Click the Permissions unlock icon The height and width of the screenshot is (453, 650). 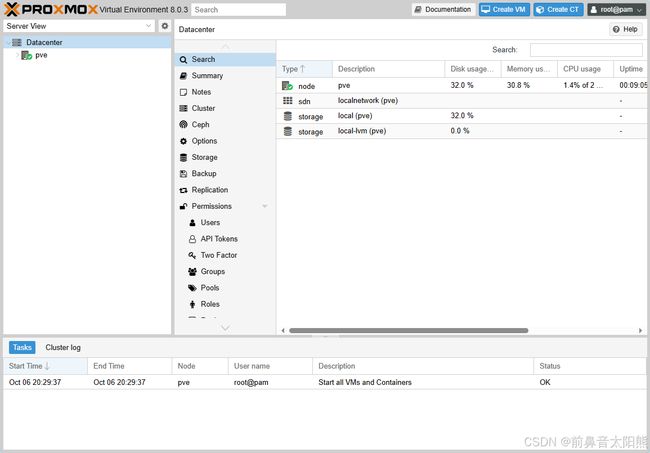[x=183, y=206]
